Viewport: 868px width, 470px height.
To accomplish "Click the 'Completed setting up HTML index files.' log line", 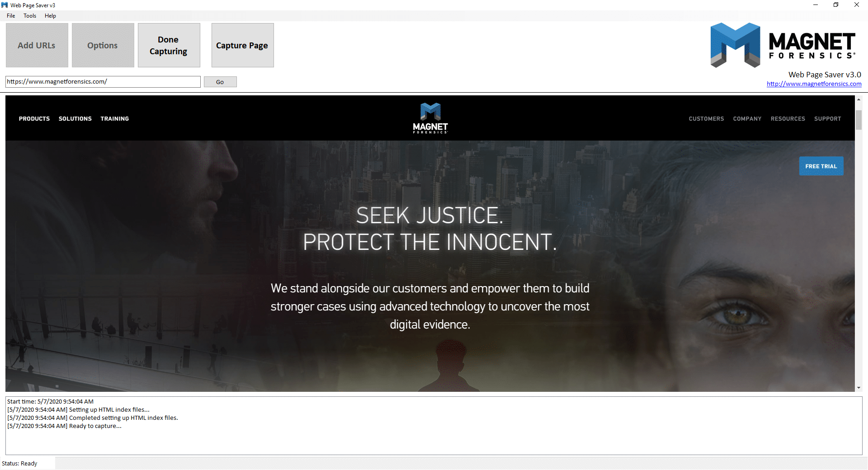I will tap(93, 418).
